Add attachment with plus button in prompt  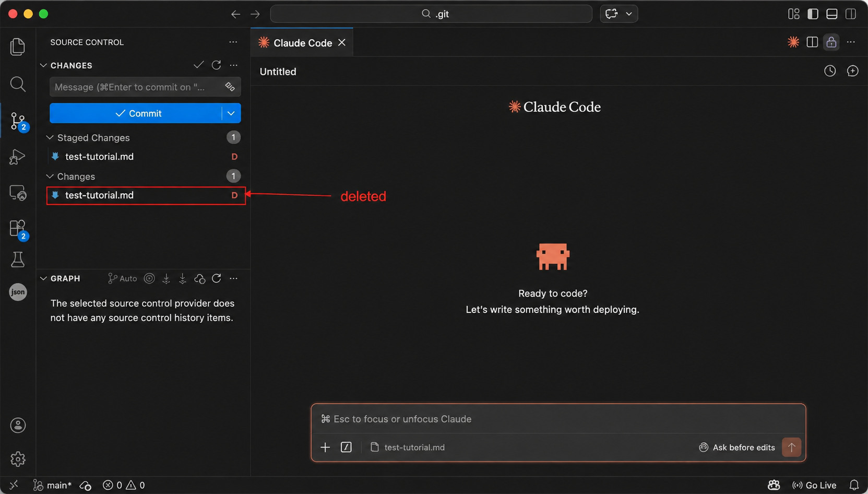click(325, 448)
